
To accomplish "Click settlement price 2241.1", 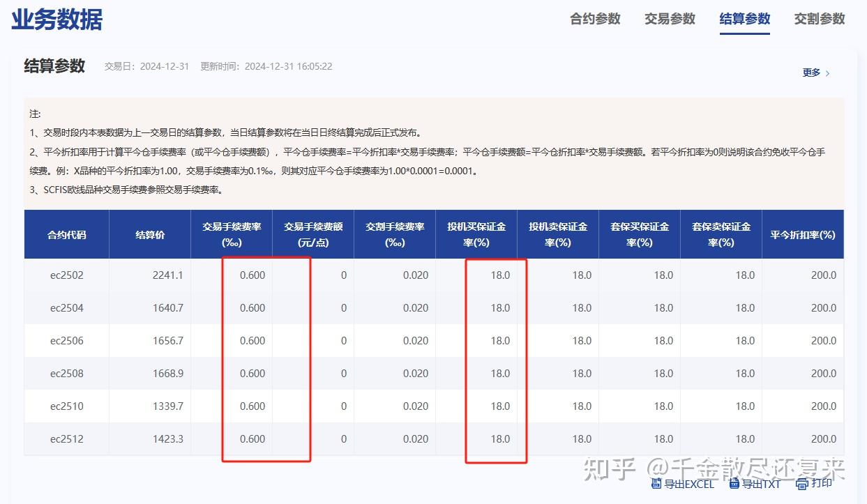I will coord(167,275).
